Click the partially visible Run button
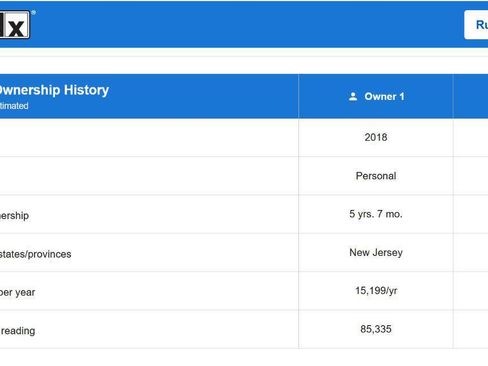This screenshot has width=488, height=366. [476, 25]
